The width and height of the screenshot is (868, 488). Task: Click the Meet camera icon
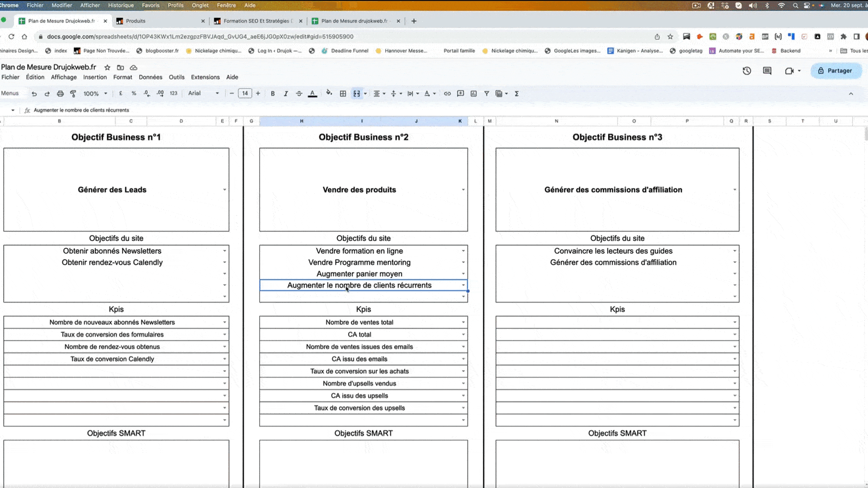point(790,71)
